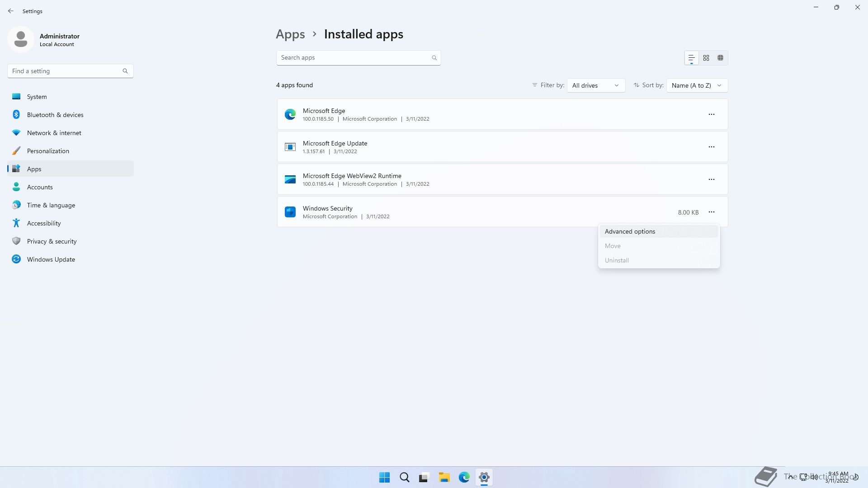Switch to tile/table view layout
The image size is (868, 488).
click(721, 58)
